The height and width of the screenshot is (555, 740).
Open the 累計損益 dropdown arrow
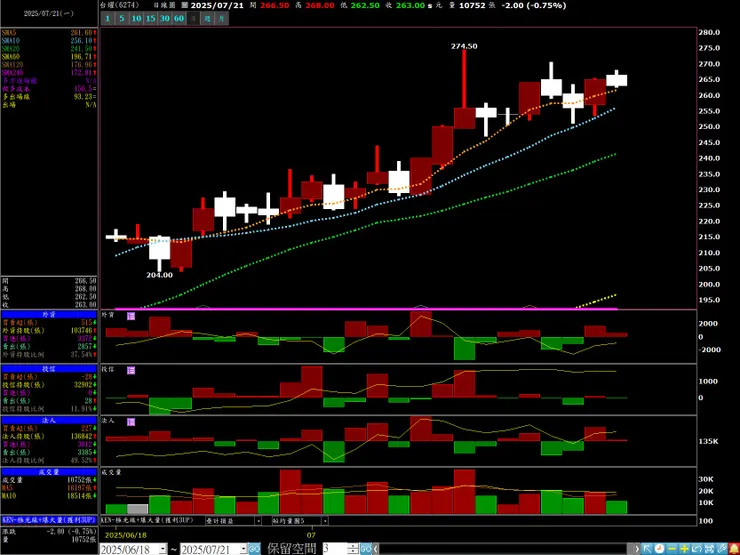point(258,521)
